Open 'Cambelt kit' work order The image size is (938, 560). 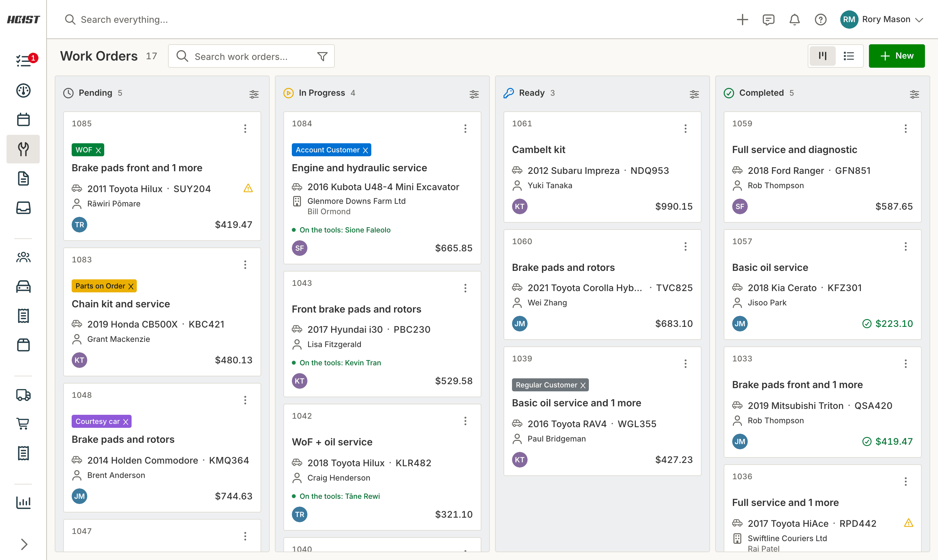tap(538, 150)
